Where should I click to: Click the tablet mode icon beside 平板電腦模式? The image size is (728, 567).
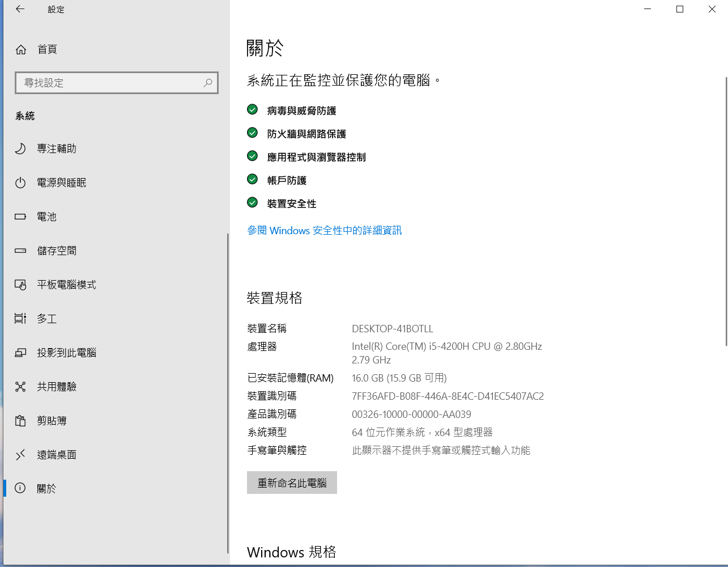[x=20, y=285]
